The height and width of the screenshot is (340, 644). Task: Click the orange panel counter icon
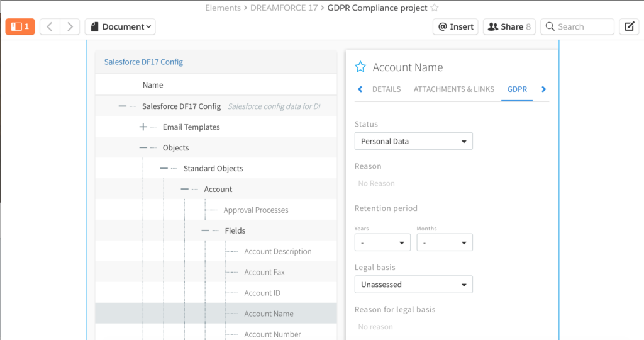(20, 26)
